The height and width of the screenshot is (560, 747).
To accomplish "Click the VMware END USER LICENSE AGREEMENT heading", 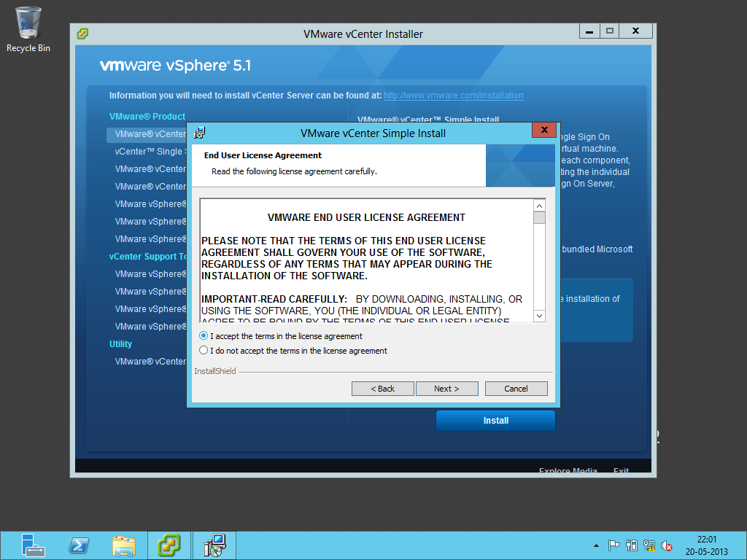I will 366,217.
